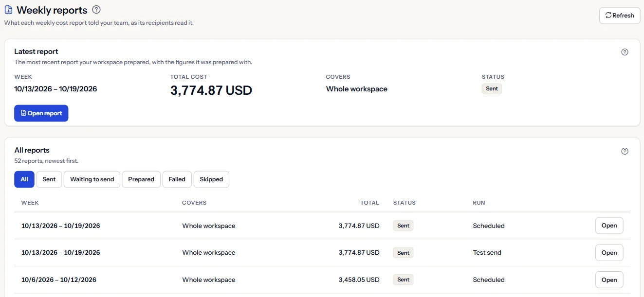The image size is (644, 297).
Task: Select the Waiting to send filter
Action: pyautogui.click(x=92, y=179)
